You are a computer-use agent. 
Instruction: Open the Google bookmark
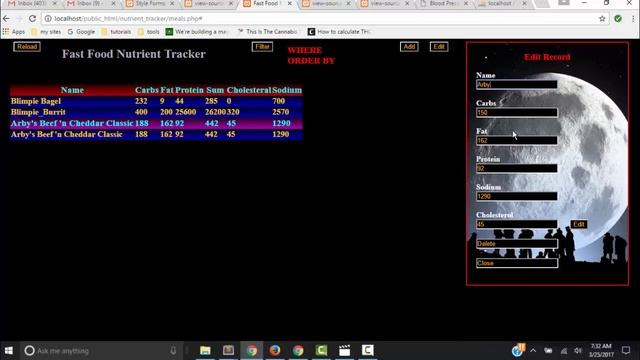point(81,31)
